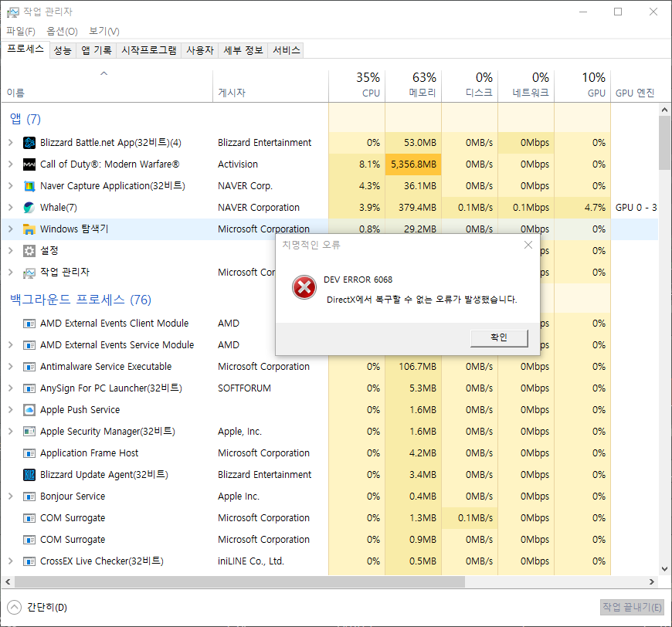Click the red error icon in the dialog

pyautogui.click(x=304, y=287)
